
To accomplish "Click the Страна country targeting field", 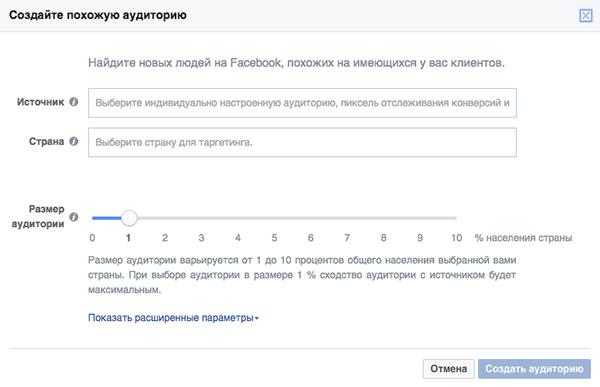I will tap(302, 142).
